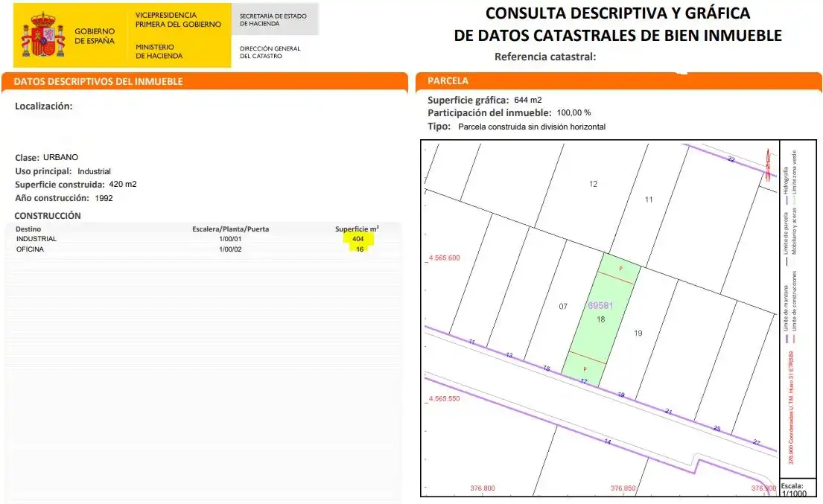Image resolution: width=823 pixels, height=504 pixels.
Task: Click street number '14' on the map
Action: 607,441
